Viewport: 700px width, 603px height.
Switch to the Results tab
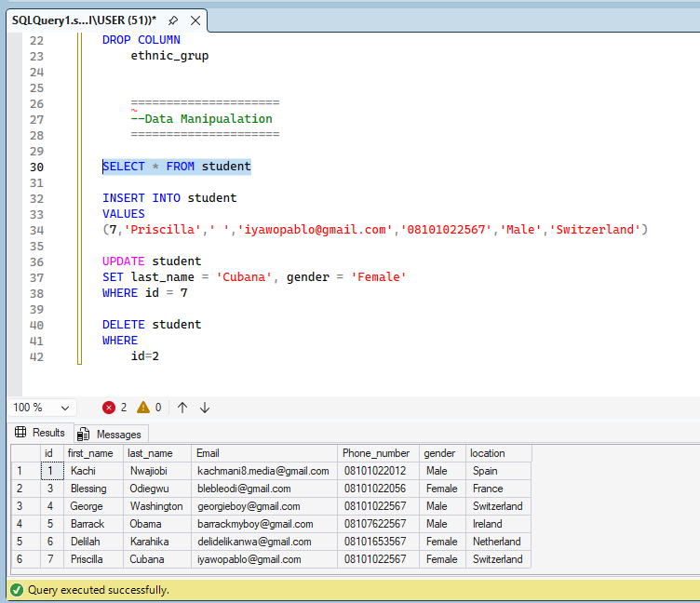(41, 433)
